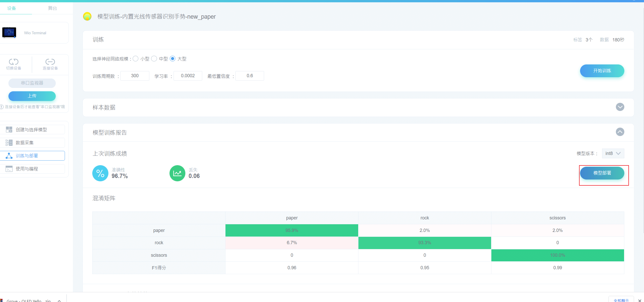The width and height of the screenshot is (644, 302).
Task: Select the 中型 network size radio
Action: 154,59
